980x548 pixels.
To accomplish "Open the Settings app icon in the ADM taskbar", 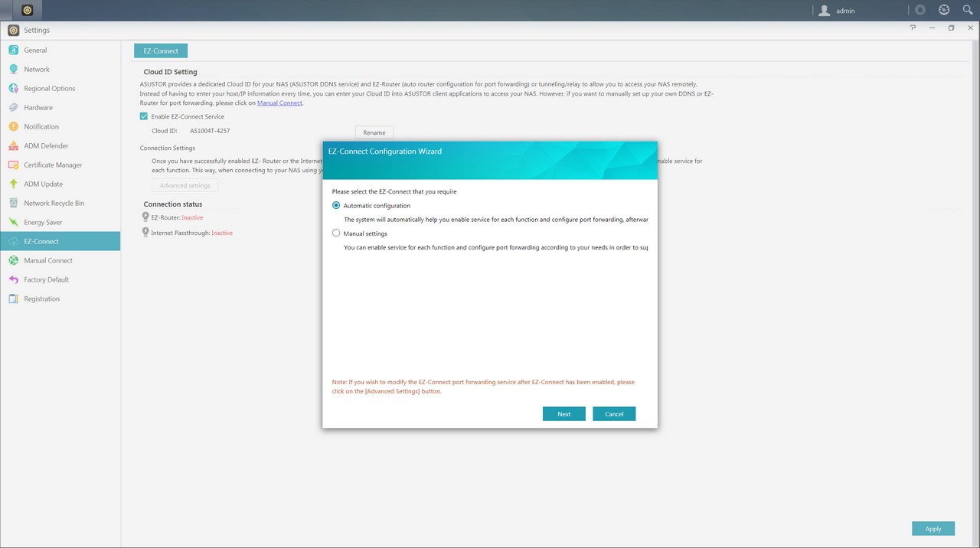I will (28, 10).
